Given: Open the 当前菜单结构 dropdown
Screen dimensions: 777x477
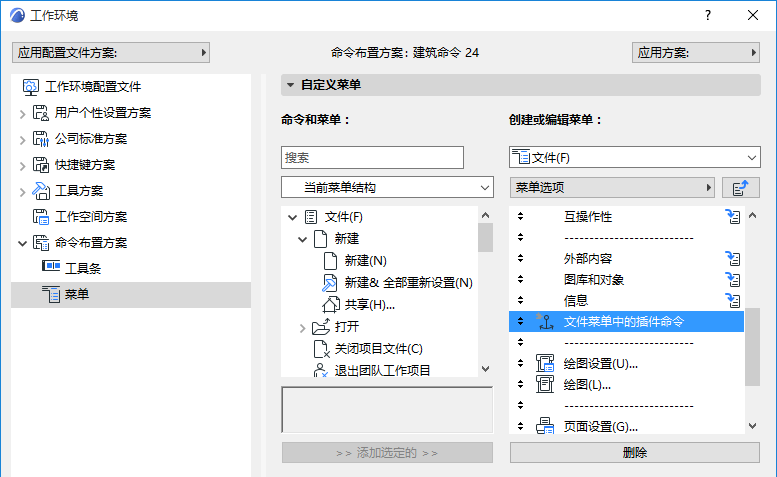Looking at the screenshot, I should [388, 187].
